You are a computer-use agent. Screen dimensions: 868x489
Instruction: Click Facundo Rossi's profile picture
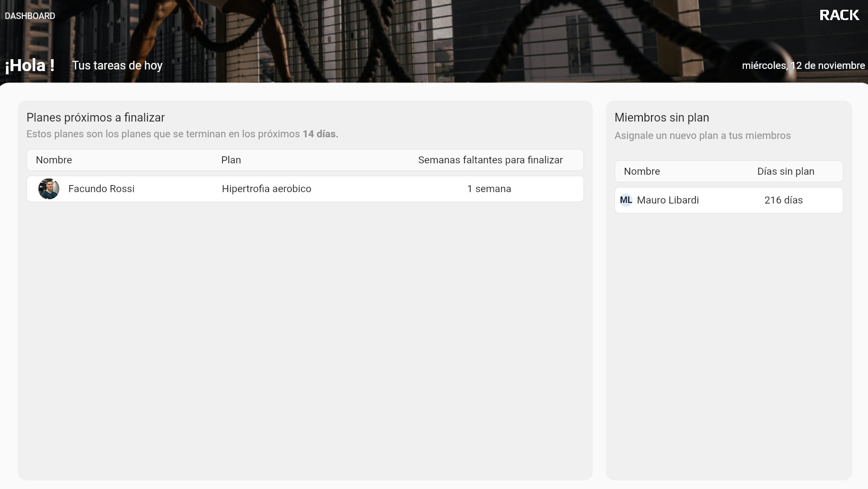pos(49,189)
